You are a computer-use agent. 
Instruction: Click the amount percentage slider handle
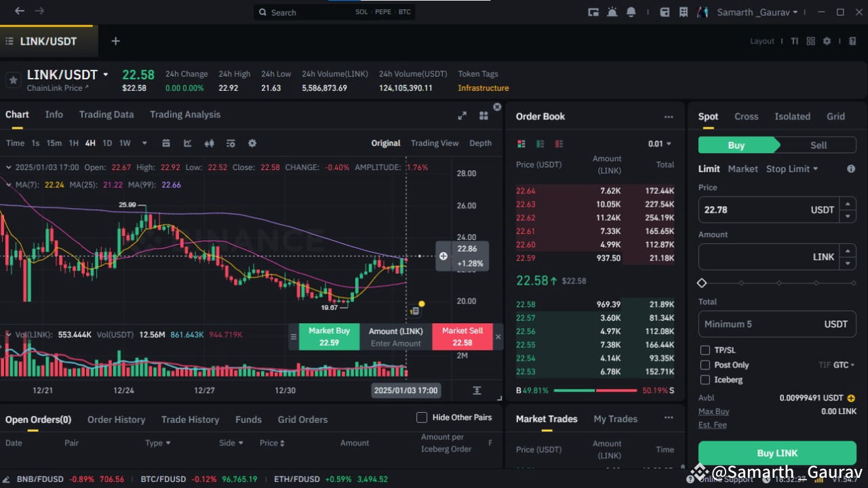tap(702, 283)
